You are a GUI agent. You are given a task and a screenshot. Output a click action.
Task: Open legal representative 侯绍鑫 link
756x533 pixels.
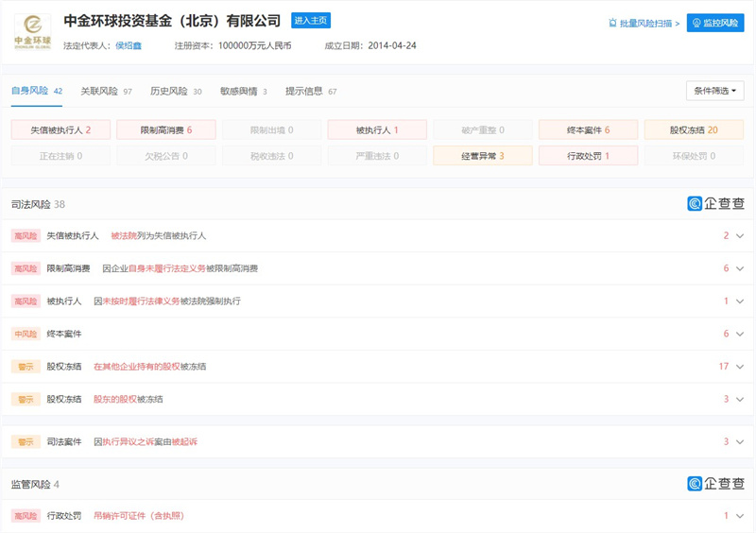(x=128, y=45)
